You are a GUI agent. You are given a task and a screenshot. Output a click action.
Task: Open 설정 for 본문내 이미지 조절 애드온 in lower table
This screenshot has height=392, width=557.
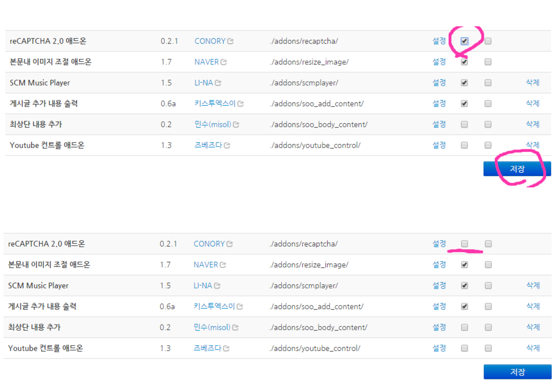pos(439,265)
